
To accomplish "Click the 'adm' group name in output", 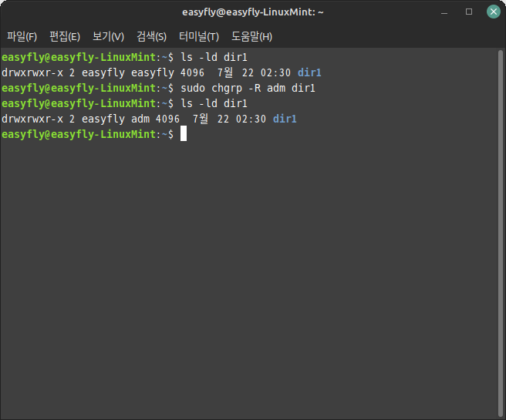I will click(140, 119).
